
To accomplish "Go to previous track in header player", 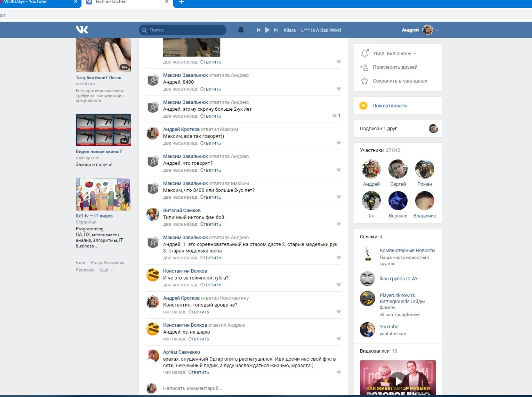I will (x=258, y=30).
